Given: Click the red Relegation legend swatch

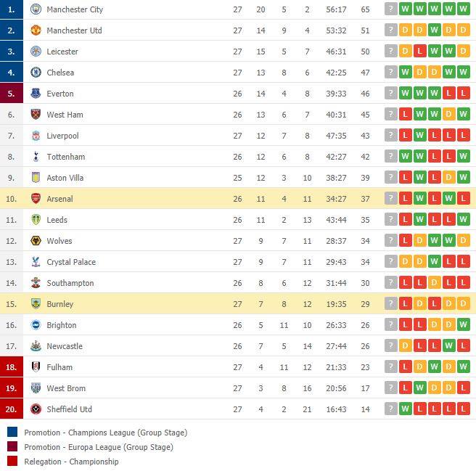Looking at the screenshot, I should (x=12, y=461).
